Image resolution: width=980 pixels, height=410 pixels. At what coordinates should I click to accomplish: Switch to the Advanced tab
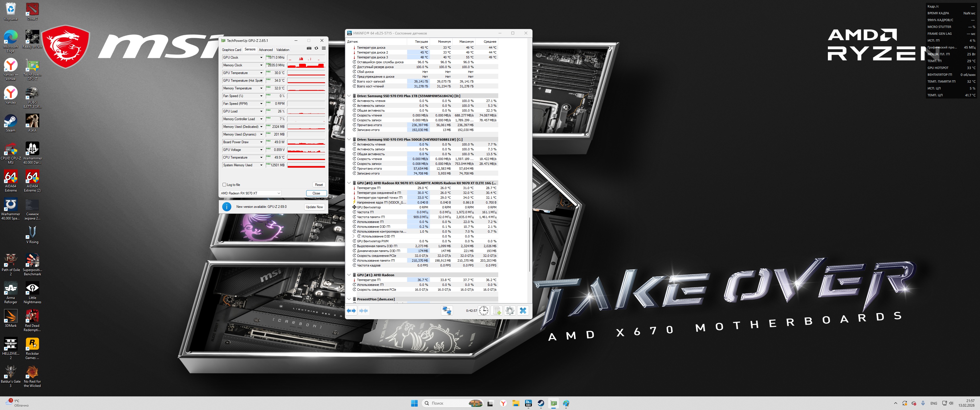pyautogui.click(x=266, y=50)
